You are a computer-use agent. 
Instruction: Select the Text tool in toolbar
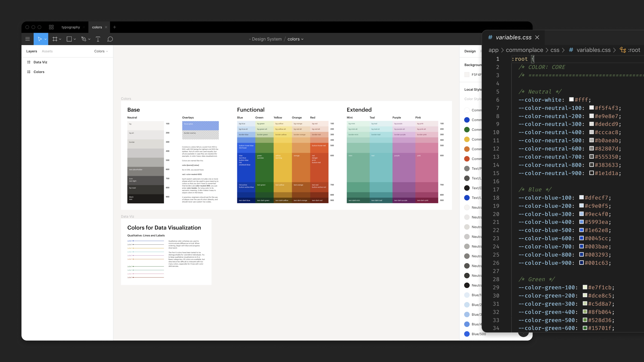(x=98, y=39)
